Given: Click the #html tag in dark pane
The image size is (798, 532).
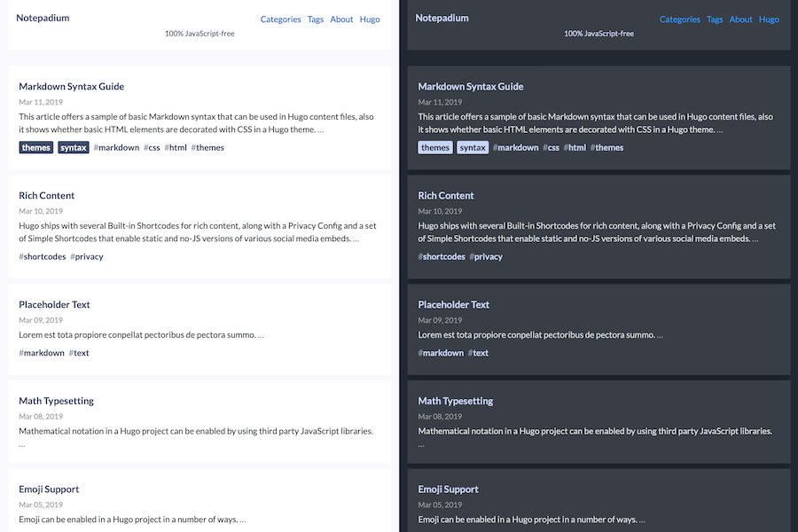Looking at the screenshot, I should point(575,148).
